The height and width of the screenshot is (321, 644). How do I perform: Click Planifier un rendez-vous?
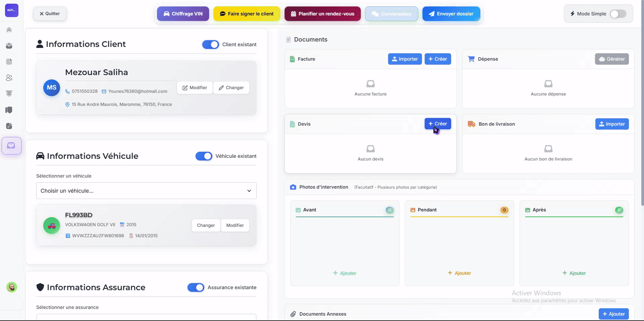[323, 14]
